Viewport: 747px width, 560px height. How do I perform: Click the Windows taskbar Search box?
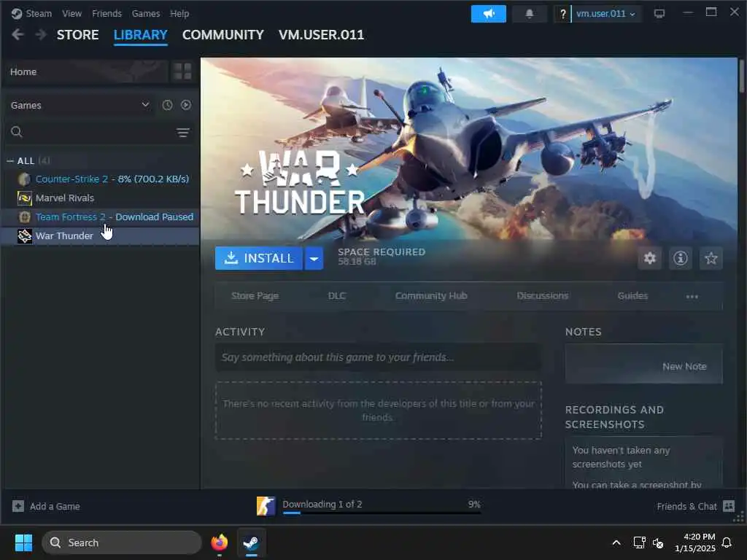coord(122,542)
